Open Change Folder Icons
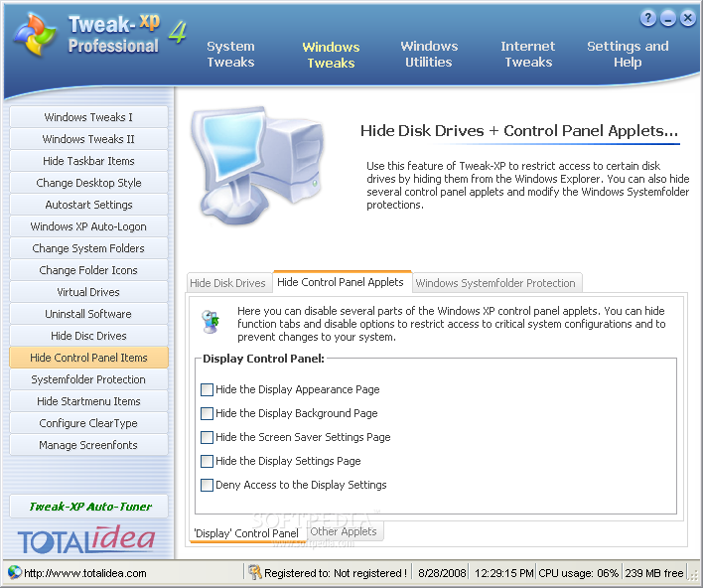This screenshot has height=588, width=703. [x=88, y=270]
